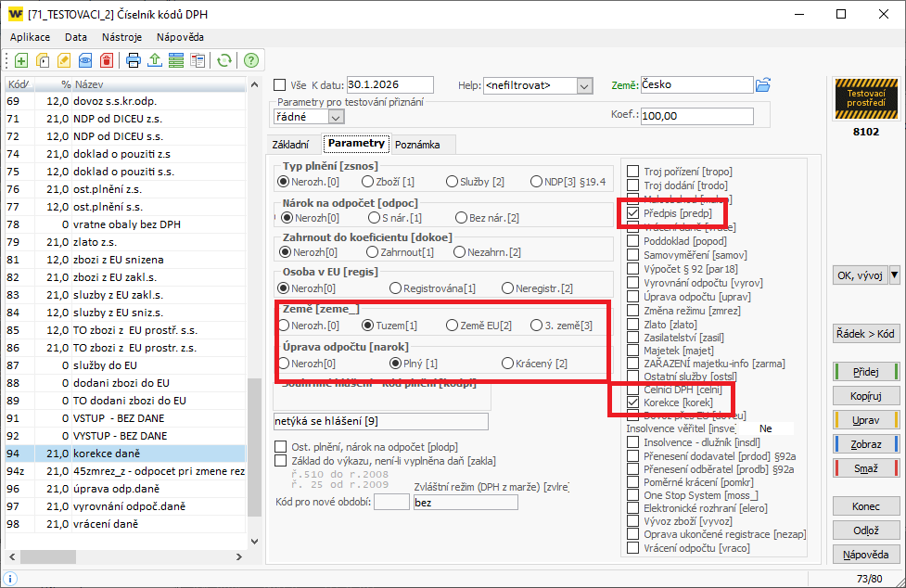Click the info icon in status bar
Viewport: 906px width, 588px height.
click(10, 578)
